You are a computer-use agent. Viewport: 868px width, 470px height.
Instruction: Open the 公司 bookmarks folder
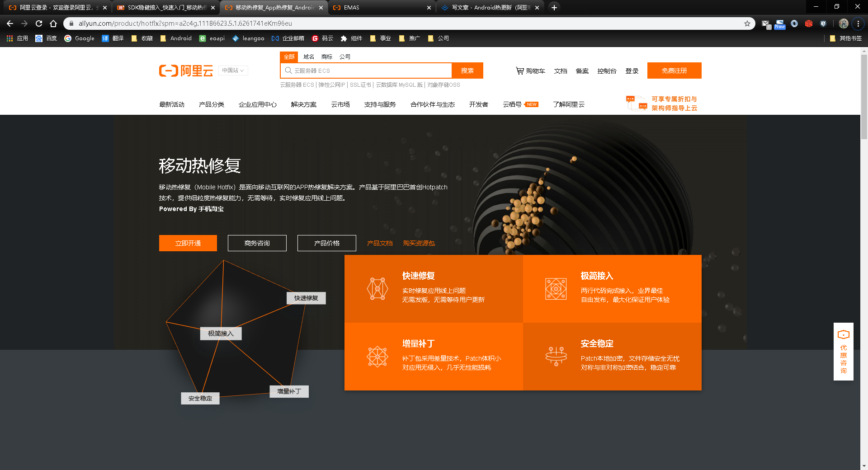438,38
